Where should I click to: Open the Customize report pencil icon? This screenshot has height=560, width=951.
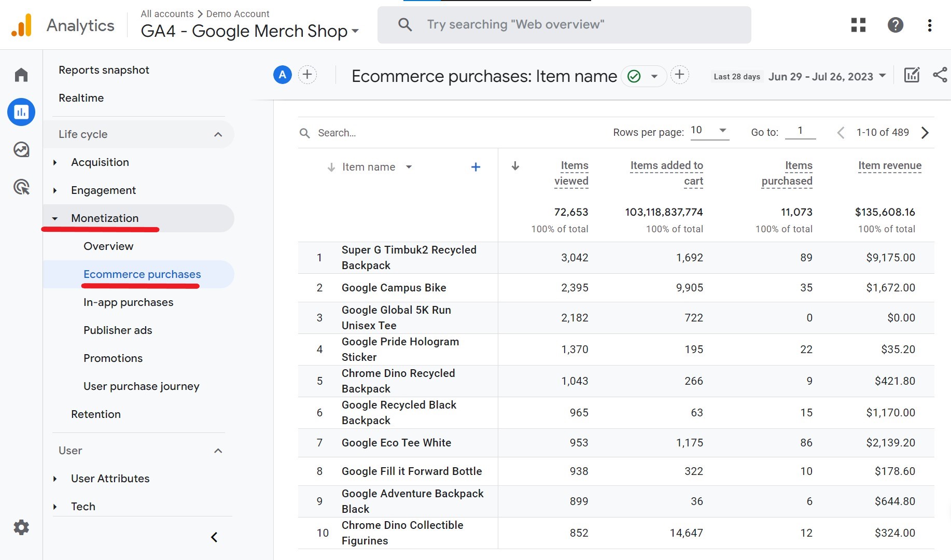click(x=912, y=75)
